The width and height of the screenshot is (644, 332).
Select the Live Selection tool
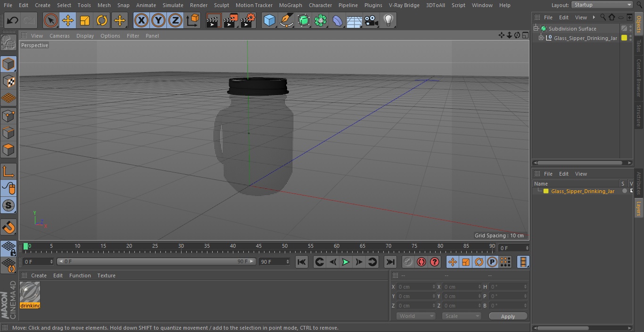[x=50, y=20]
